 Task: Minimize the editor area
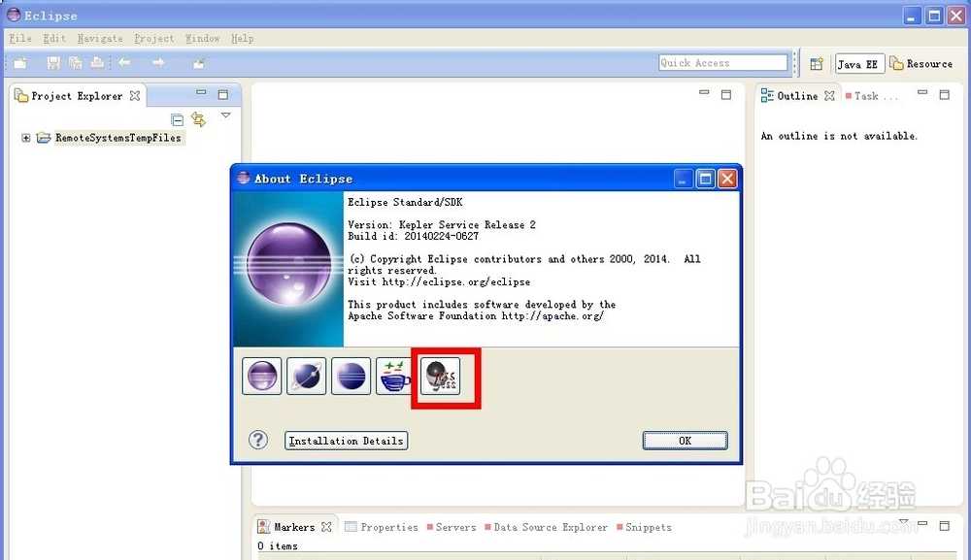point(703,93)
